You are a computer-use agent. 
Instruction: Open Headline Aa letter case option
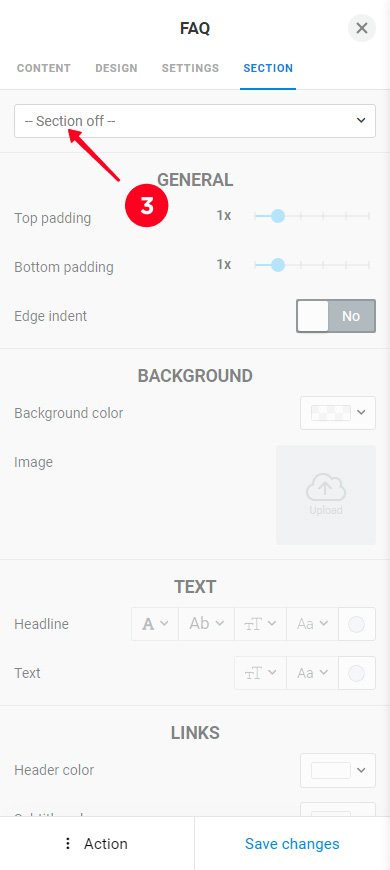(x=312, y=624)
